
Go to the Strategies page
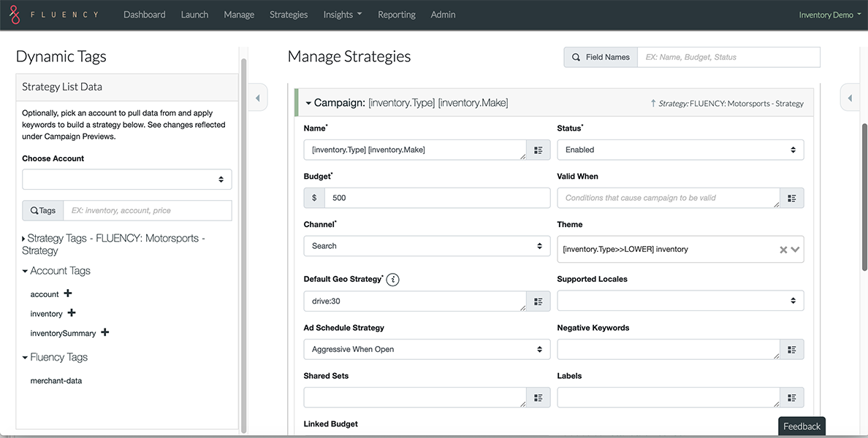(x=289, y=15)
